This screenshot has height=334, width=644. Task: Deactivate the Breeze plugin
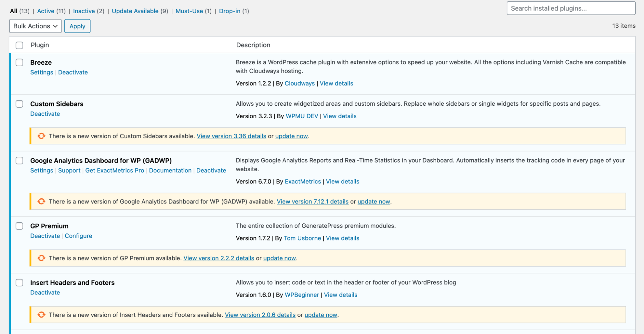[x=73, y=72]
